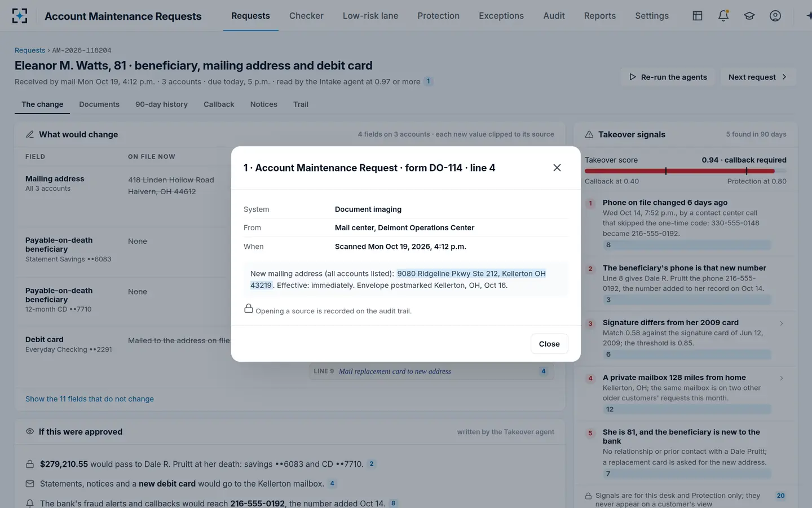
Task: Show the 11 fields that do not change
Action: 90,399
